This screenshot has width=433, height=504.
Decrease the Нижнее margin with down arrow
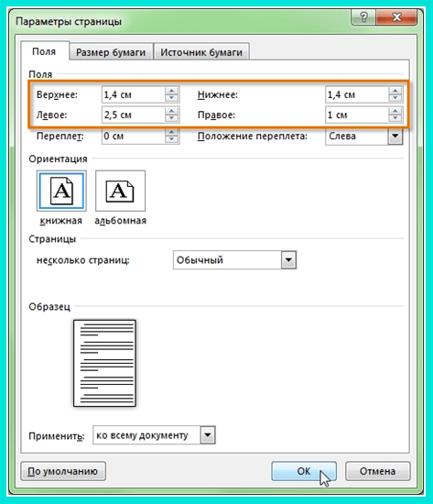point(395,98)
